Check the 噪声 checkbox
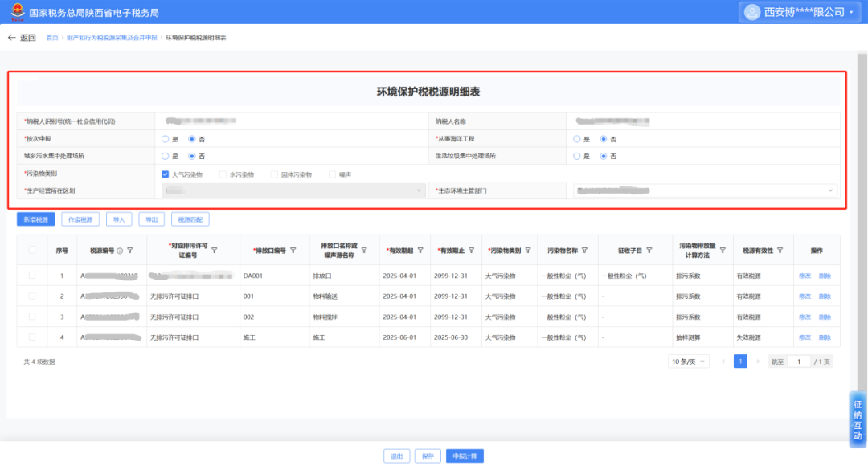The image size is (868, 466). click(x=332, y=174)
